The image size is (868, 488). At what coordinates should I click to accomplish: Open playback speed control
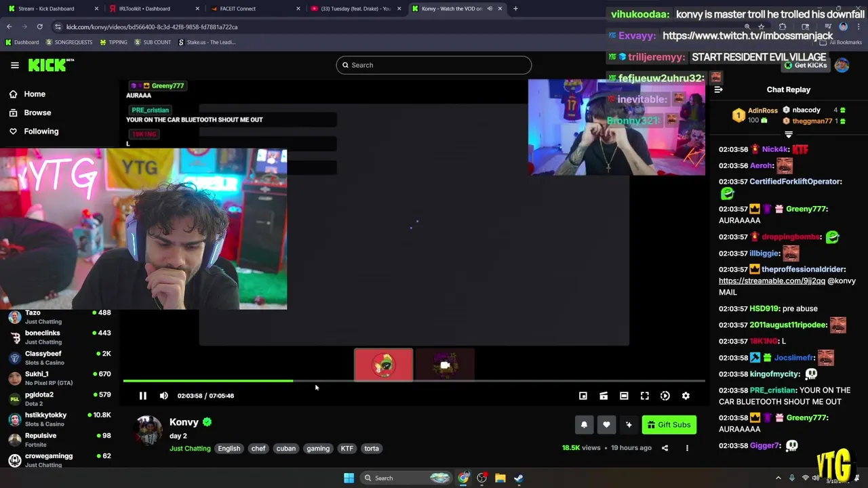(x=665, y=396)
